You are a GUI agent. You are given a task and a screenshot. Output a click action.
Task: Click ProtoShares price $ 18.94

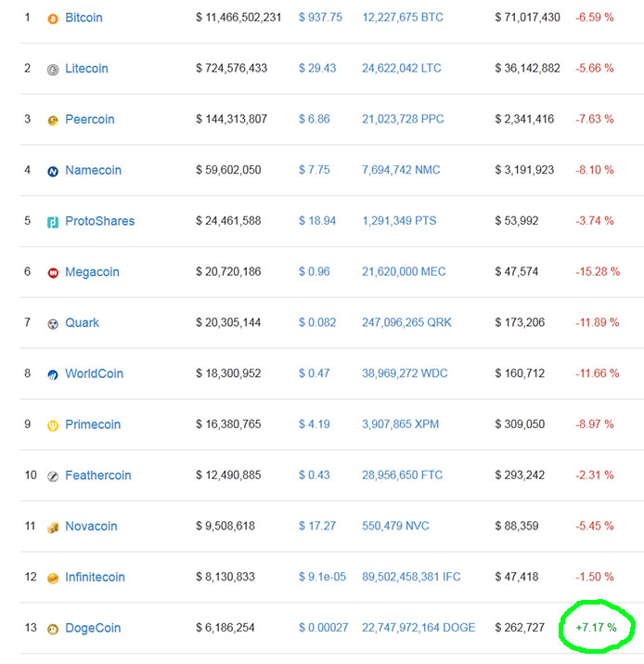point(317,221)
